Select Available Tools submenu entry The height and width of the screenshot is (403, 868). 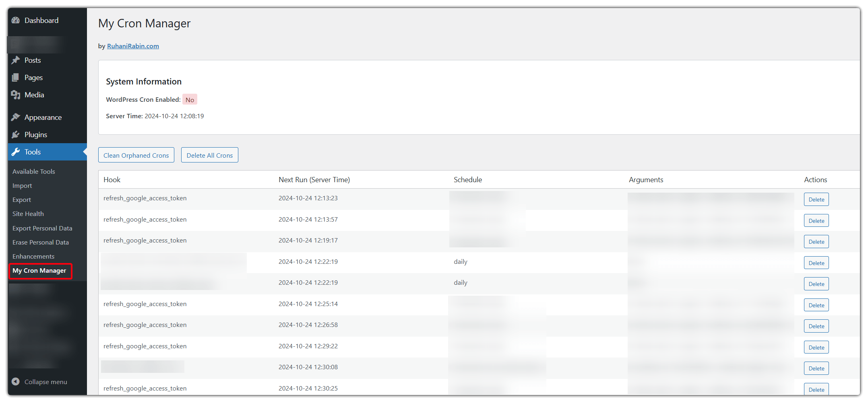(x=34, y=171)
